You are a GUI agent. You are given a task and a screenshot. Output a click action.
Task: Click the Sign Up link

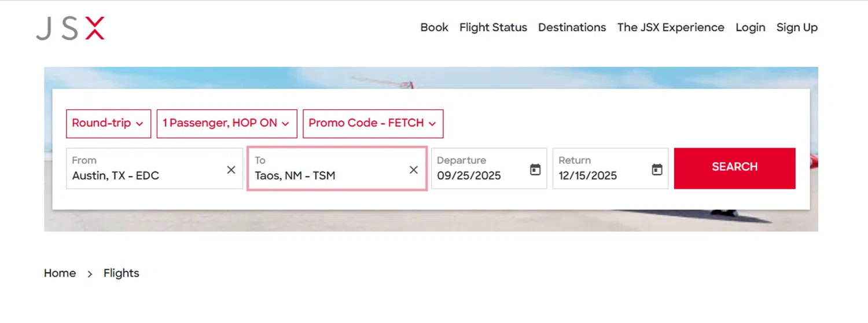pos(797,27)
